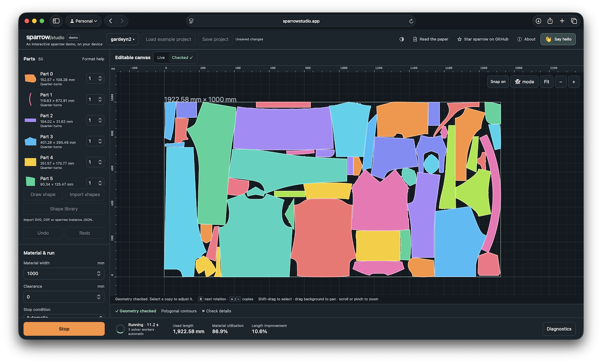Click the Material utilization value 86.9%
This screenshot has height=364, width=602.
[220, 332]
